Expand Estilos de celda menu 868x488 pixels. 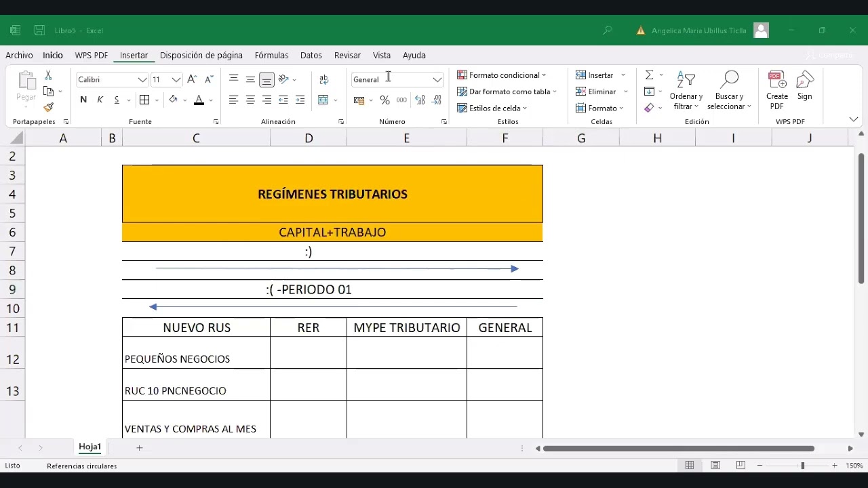click(492, 108)
